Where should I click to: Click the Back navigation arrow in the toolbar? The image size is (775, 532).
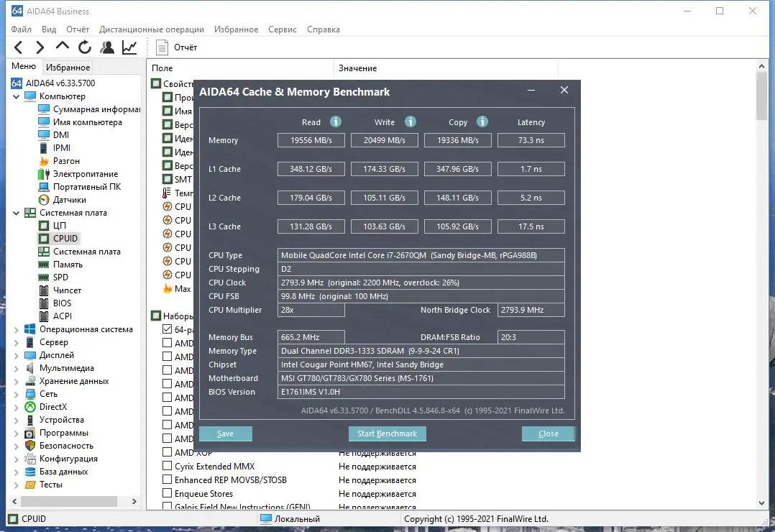(x=18, y=47)
